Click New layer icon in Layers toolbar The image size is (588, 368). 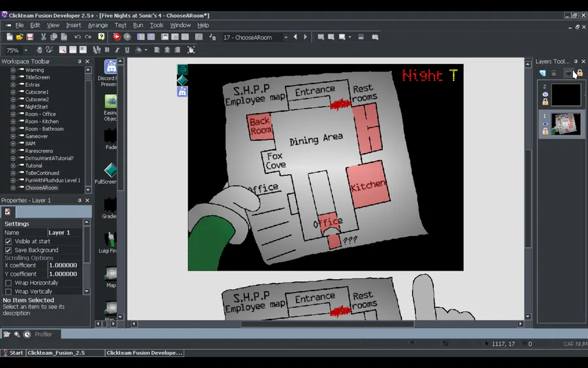coord(543,73)
